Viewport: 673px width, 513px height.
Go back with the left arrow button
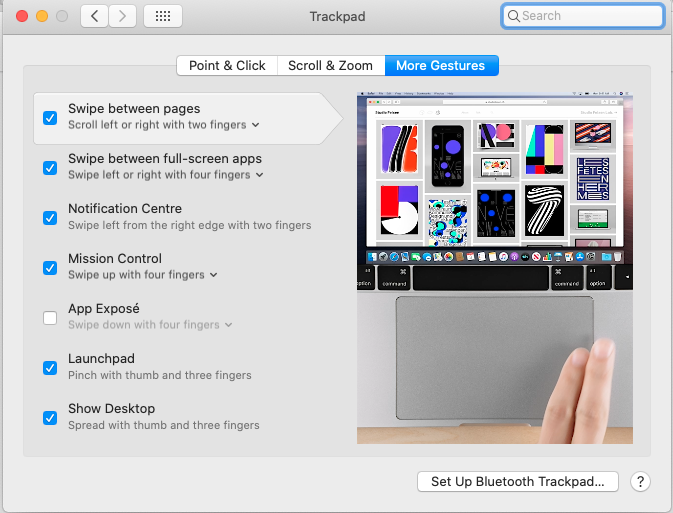pos(94,16)
